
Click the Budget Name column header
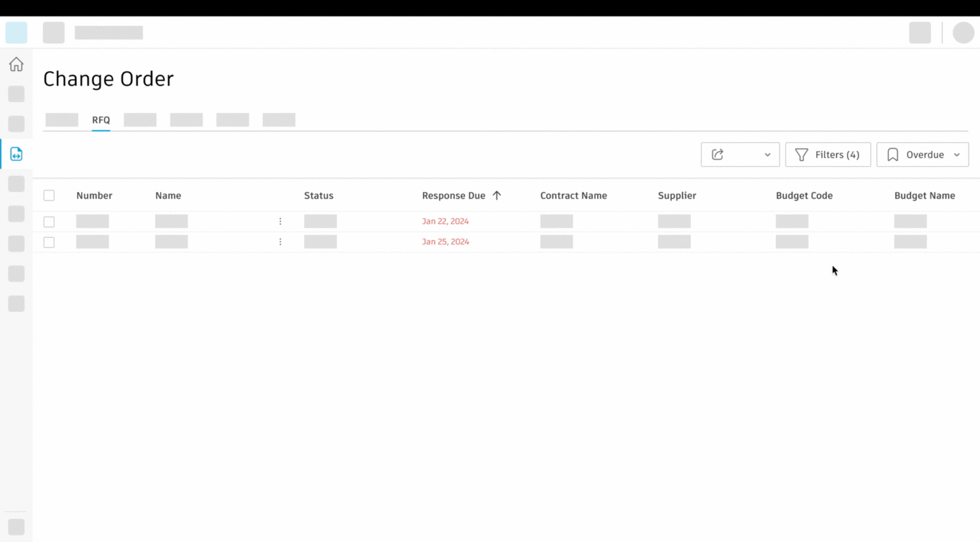(924, 195)
